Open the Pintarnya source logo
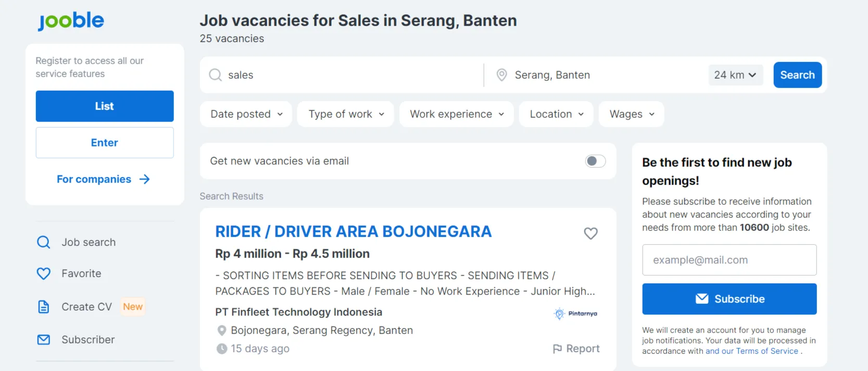This screenshot has height=371, width=868. click(576, 314)
